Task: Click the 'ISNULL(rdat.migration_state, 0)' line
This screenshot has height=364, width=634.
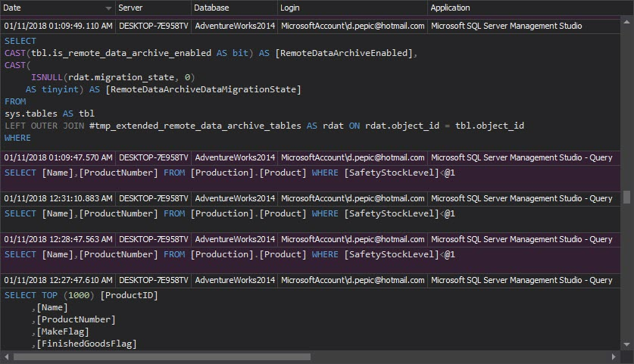Action: coord(113,77)
